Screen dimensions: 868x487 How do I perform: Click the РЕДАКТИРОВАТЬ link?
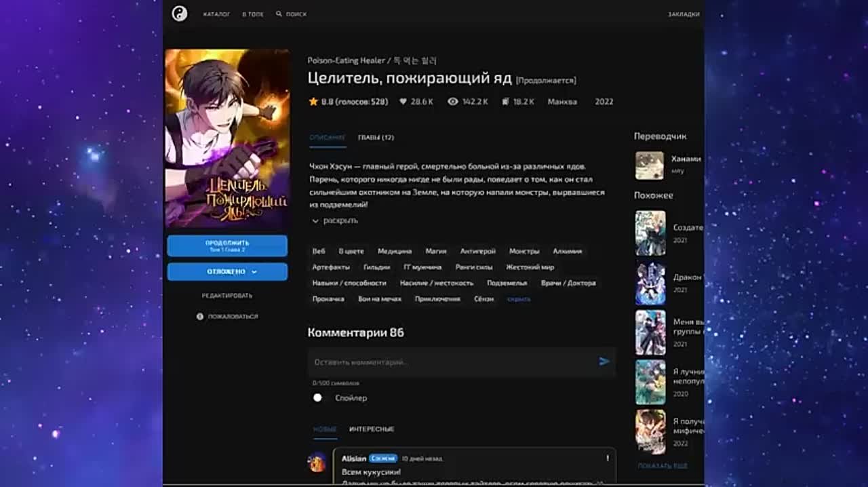tap(227, 296)
